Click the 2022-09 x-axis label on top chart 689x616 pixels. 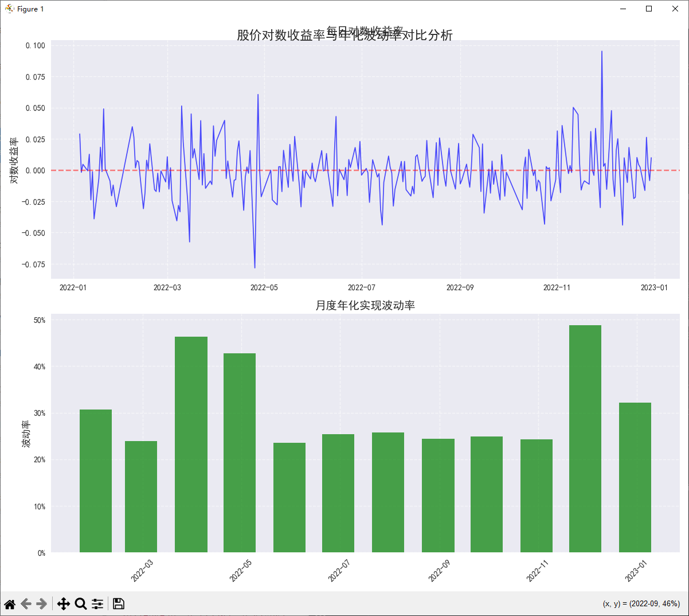point(460,287)
